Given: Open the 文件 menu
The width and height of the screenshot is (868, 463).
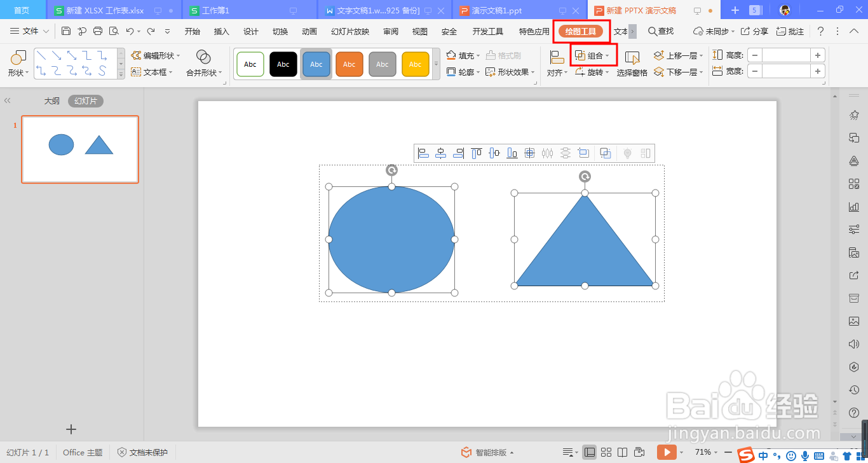Looking at the screenshot, I should pos(29,31).
